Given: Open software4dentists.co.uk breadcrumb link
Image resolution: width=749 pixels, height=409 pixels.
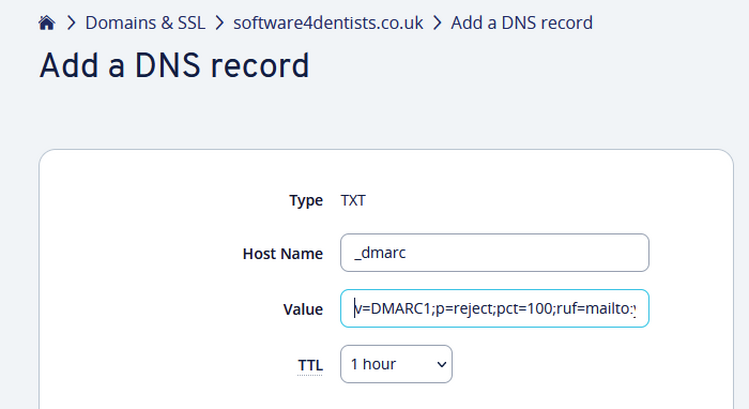Looking at the screenshot, I should 328,23.
